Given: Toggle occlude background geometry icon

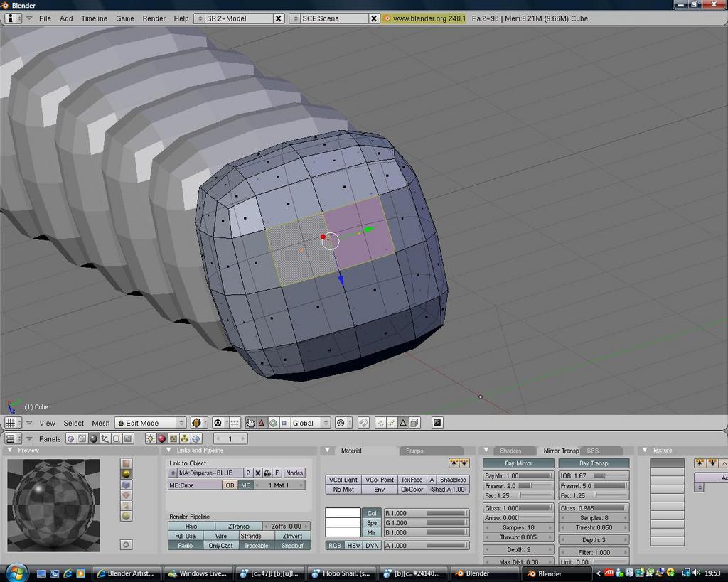Looking at the screenshot, I should 414,423.
